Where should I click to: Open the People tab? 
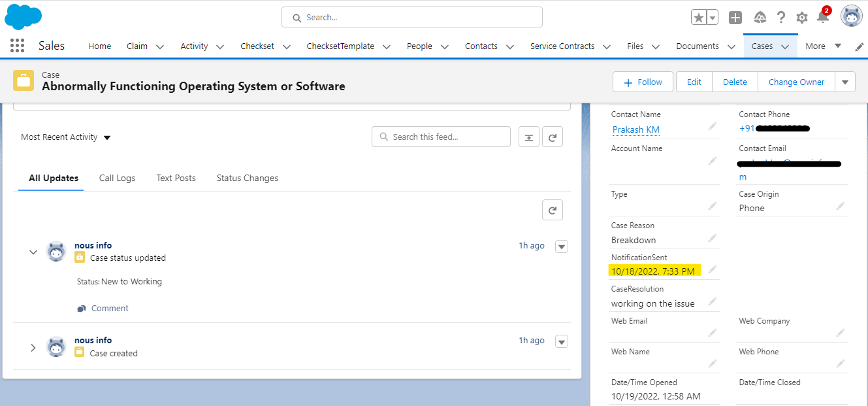coord(419,46)
